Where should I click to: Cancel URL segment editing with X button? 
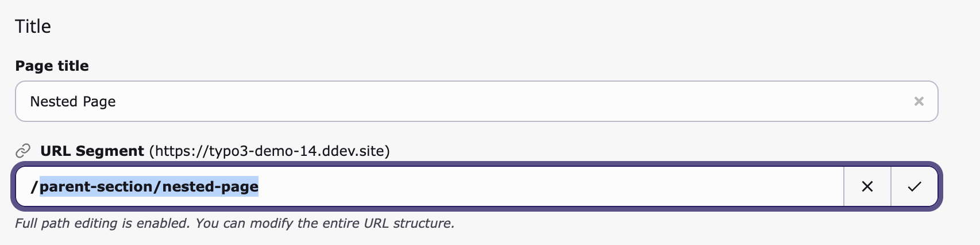click(x=867, y=186)
